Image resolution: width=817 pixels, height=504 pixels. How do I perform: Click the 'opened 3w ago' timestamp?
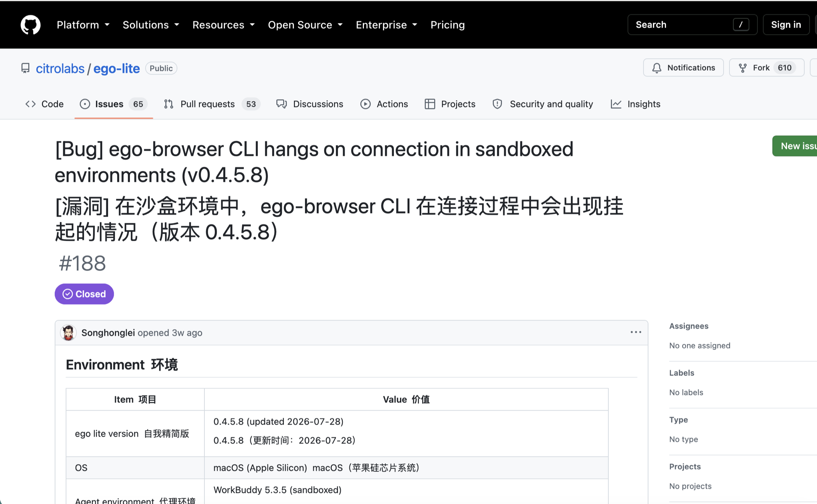[x=170, y=333]
